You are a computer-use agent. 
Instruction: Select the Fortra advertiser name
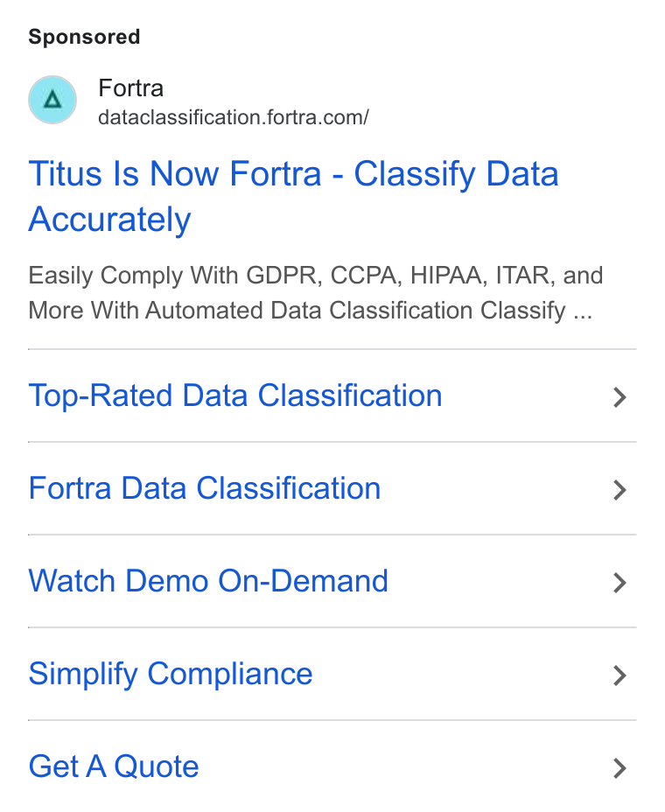coord(131,88)
